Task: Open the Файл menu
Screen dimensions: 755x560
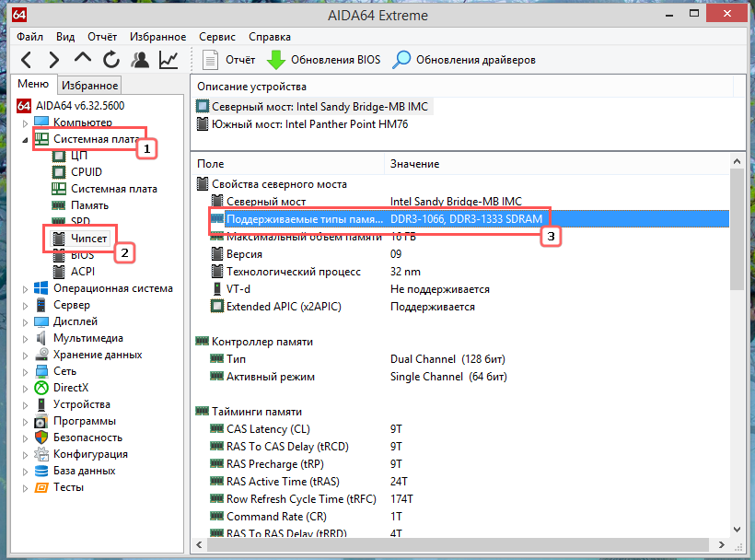Action: pyautogui.click(x=29, y=37)
